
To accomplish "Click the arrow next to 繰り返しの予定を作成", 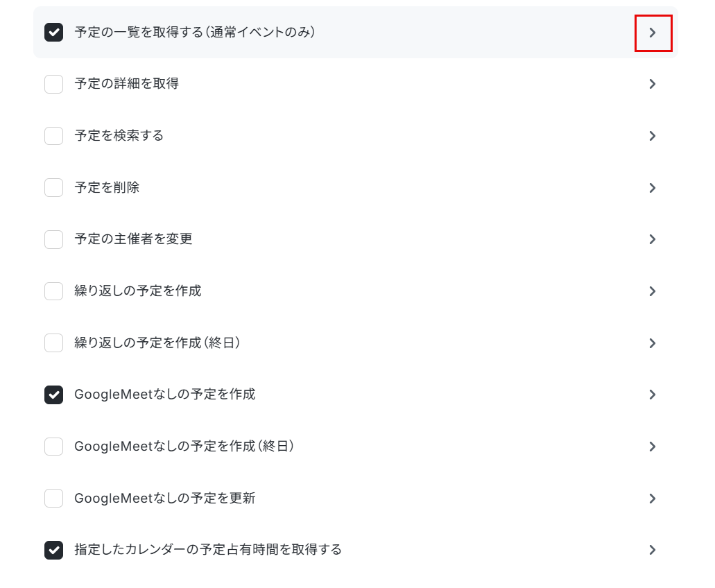I will 653,291.
